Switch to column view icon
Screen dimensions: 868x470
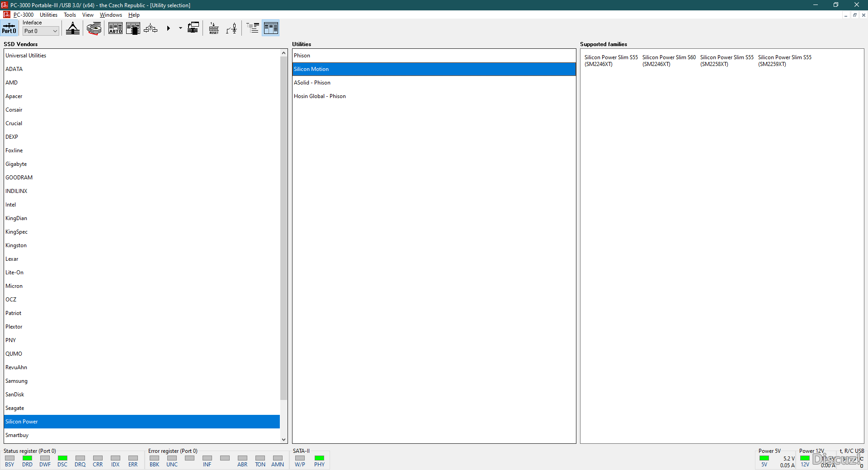pos(271,28)
